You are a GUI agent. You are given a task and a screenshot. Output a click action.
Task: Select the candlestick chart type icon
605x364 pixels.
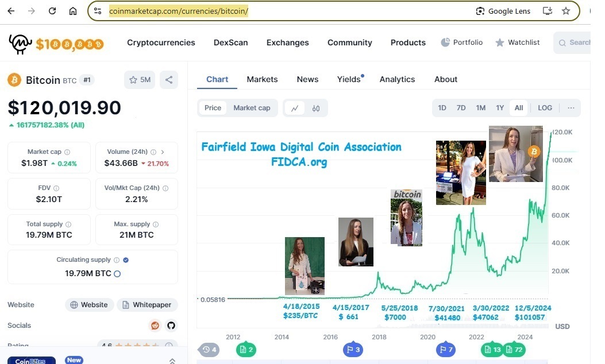316,109
